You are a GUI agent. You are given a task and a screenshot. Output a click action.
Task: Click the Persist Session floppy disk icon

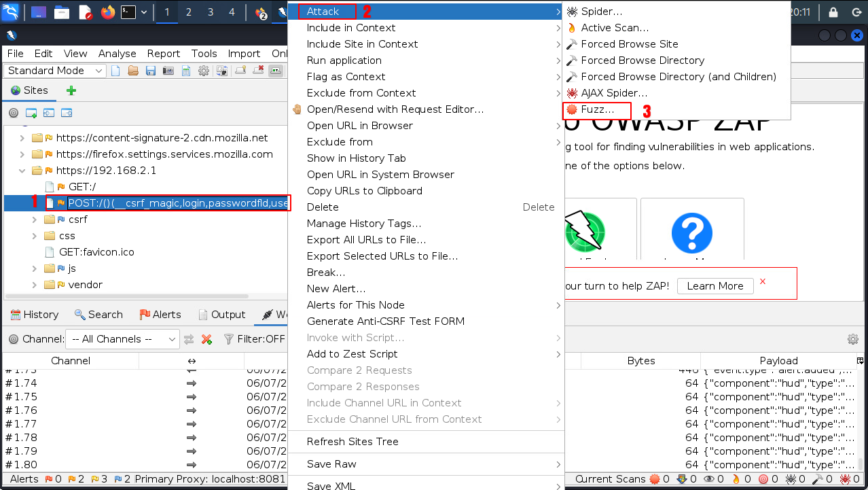click(151, 71)
